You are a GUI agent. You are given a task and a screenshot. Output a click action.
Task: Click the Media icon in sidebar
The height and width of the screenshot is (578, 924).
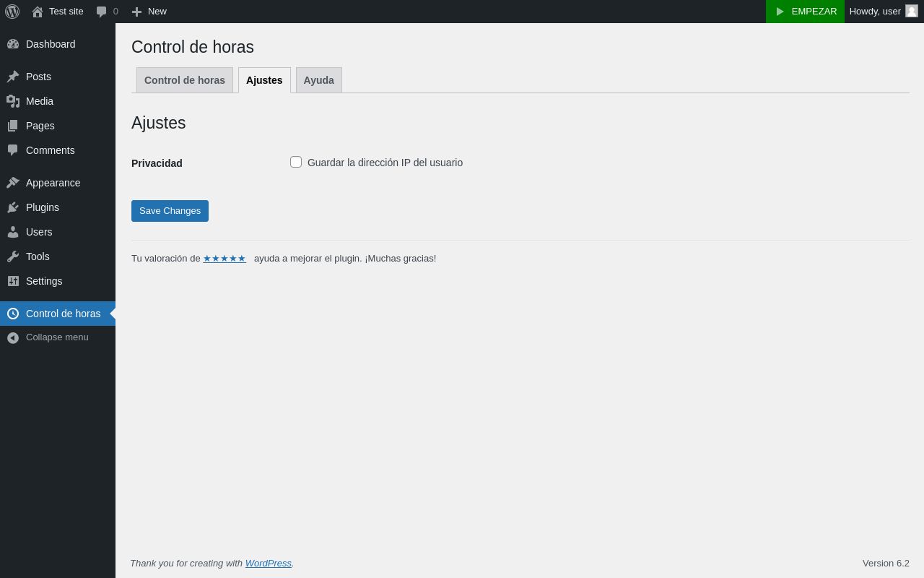pyautogui.click(x=13, y=101)
